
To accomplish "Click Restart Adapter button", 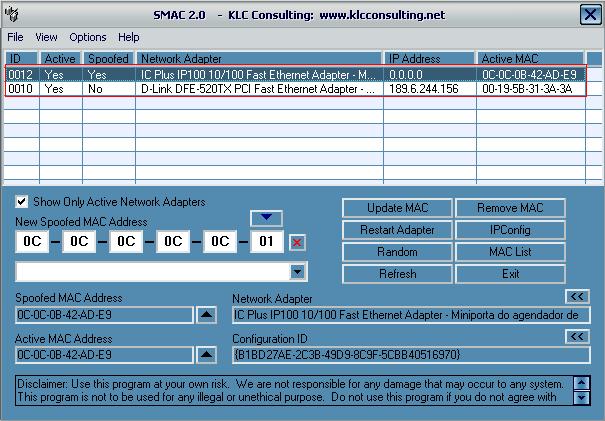I will (x=397, y=230).
